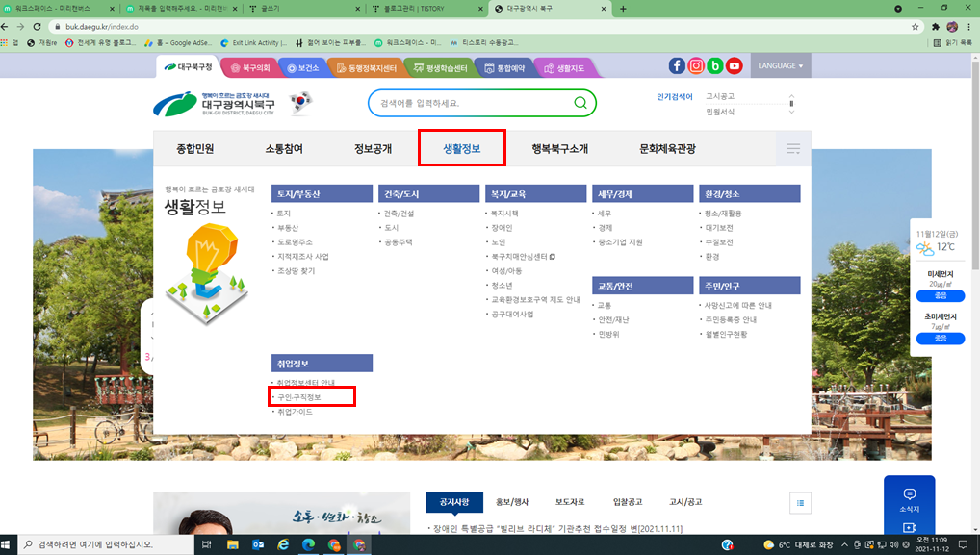Image resolution: width=980 pixels, height=555 pixels.
Task: Open the Google AdSense bookmark
Action: (178, 43)
